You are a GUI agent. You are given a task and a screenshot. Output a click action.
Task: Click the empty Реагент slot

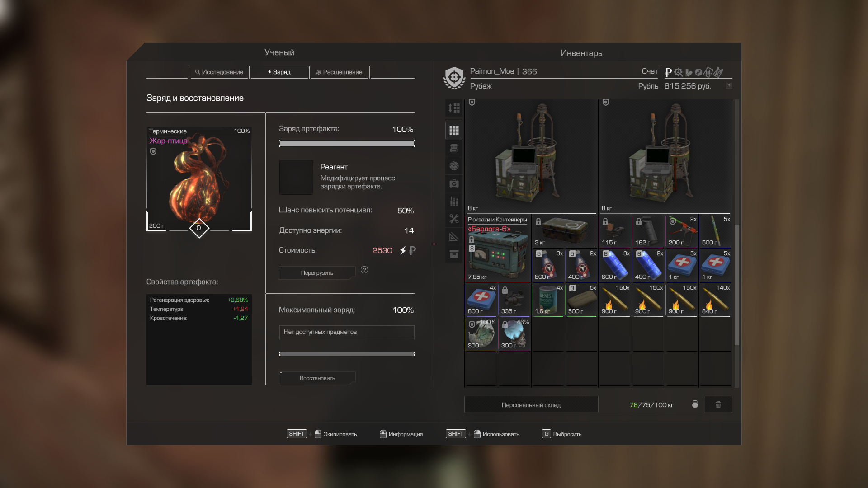coord(296,177)
